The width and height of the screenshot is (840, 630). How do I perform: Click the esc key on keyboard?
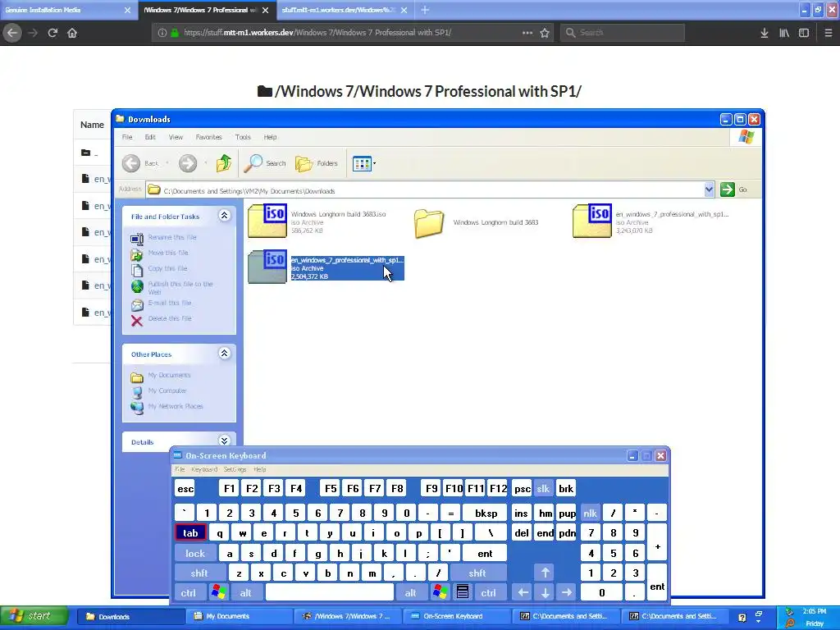coord(185,489)
